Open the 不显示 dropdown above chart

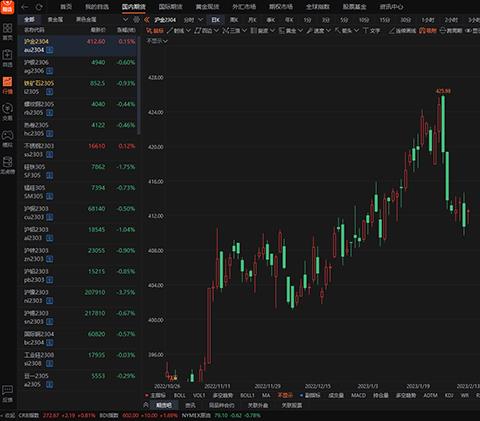coord(157,41)
